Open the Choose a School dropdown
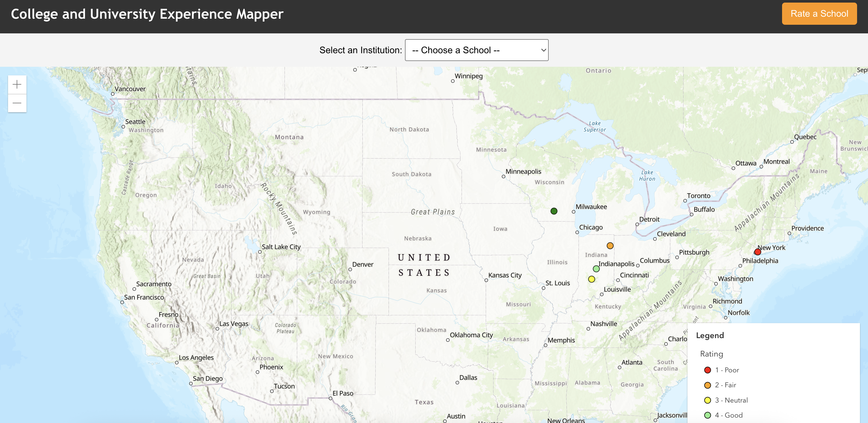This screenshot has width=868, height=423. pyautogui.click(x=476, y=50)
